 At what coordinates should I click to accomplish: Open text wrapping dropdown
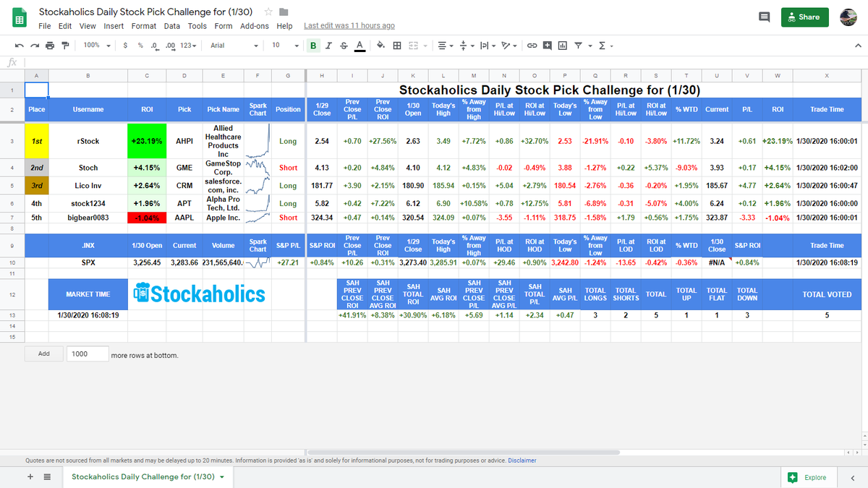click(x=487, y=46)
